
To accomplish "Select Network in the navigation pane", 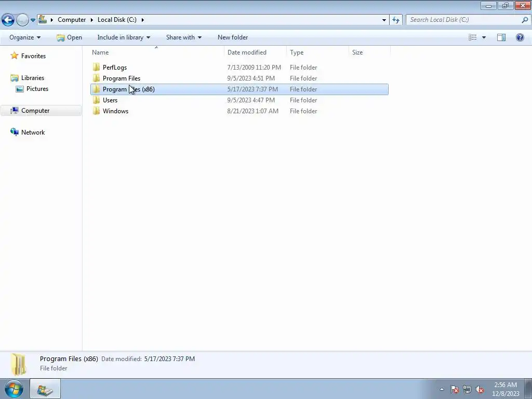I will click(x=33, y=132).
